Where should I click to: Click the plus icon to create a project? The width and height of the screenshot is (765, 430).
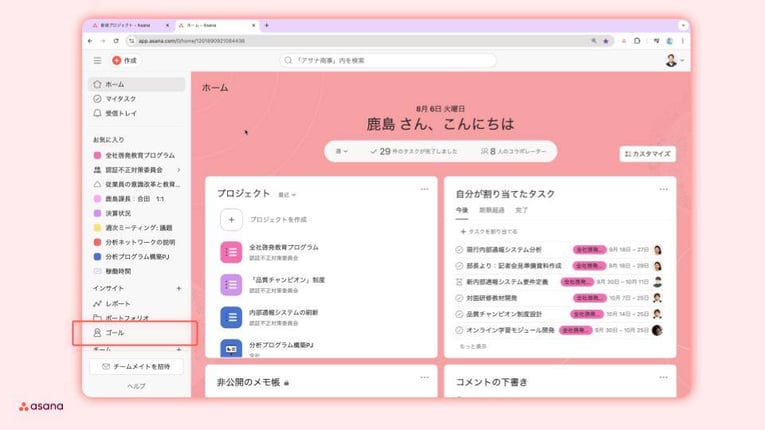(231, 220)
